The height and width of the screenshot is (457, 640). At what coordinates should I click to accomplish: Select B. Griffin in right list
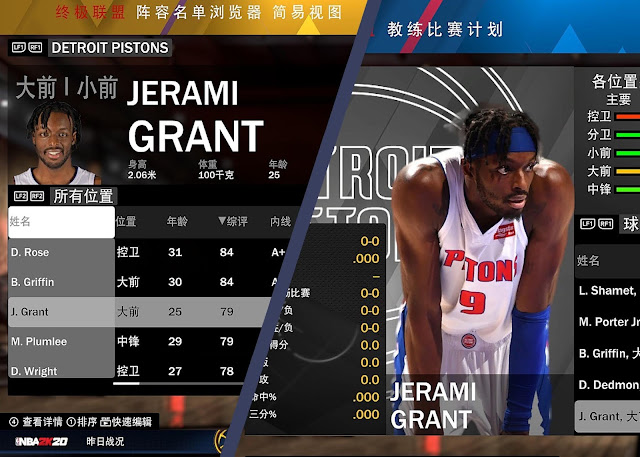tap(607, 353)
